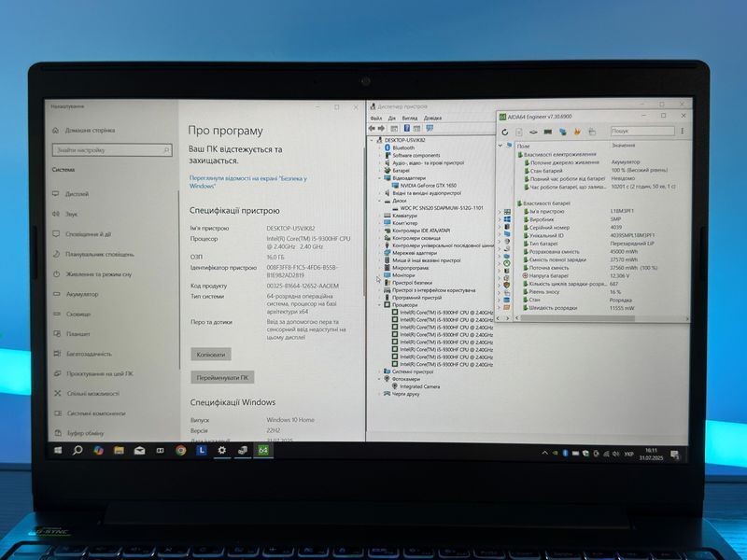
Task: Click the display icon next to Дисплей
Action: point(56,194)
